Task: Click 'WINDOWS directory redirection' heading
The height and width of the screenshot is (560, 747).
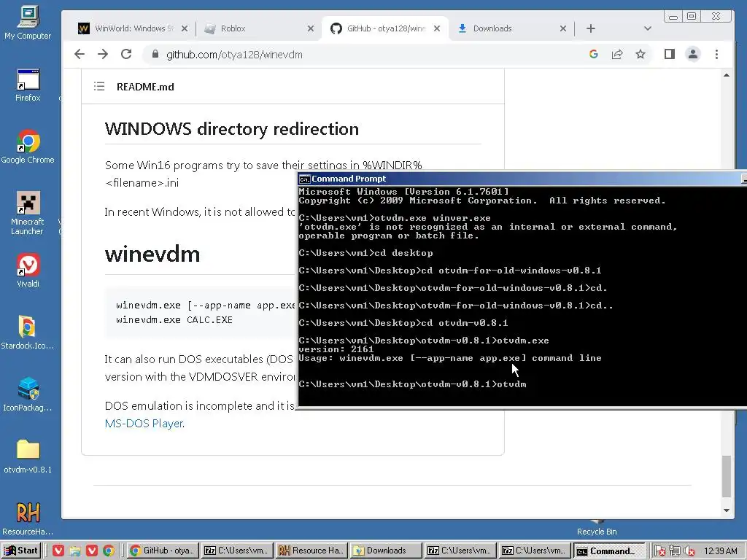Action: pyautogui.click(x=231, y=129)
